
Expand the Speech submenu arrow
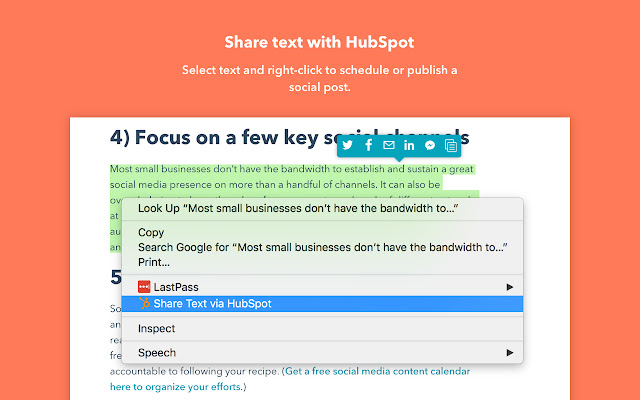pyautogui.click(x=511, y=352)
